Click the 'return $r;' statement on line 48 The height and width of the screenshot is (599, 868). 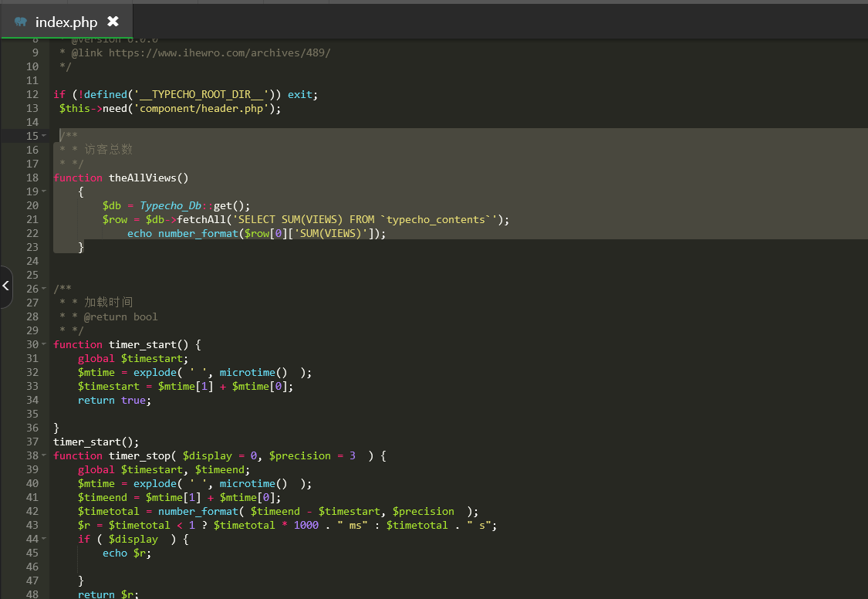point(109,594)
